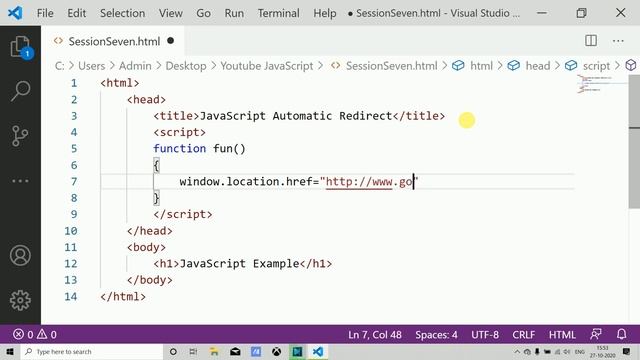
Task: Click the html symbol in the breadcrumb
Action: point(481,66)
